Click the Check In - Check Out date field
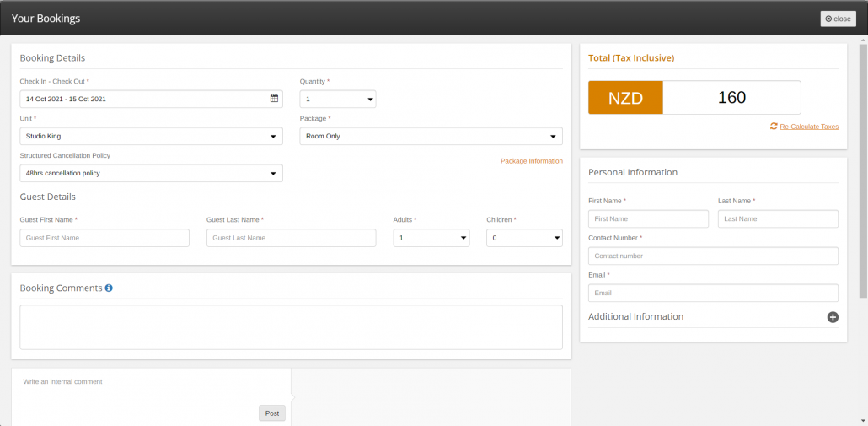Screen dimensions: 868x426 pos(151,100)
